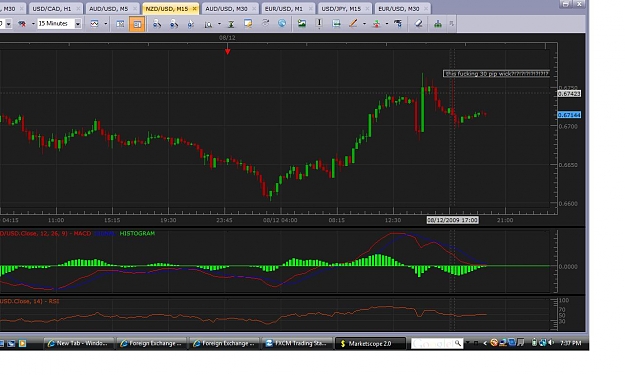The image size is (625, 375).
Task: Click the HISTOGRAM indicator label
Action: [x=137, y=234]
